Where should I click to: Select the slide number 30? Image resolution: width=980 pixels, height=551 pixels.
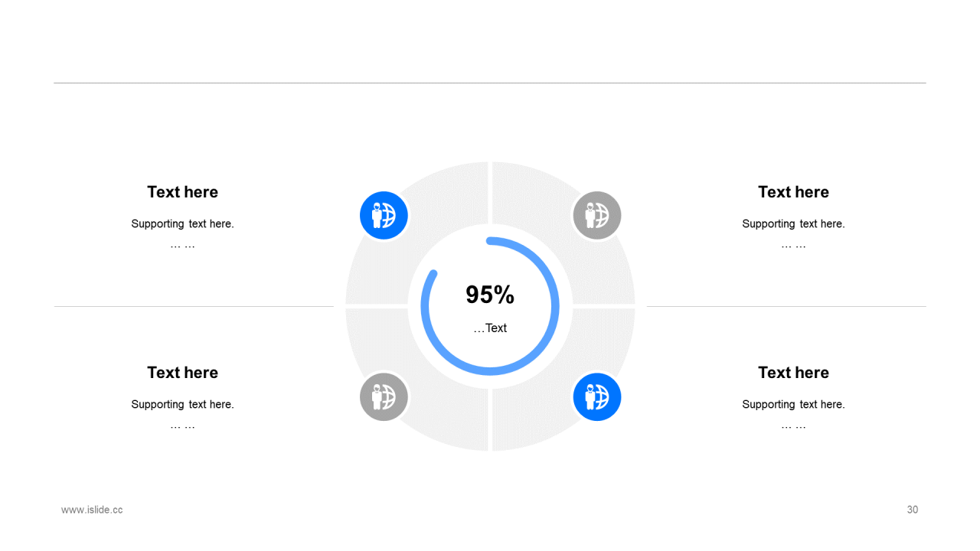point(913,510)
